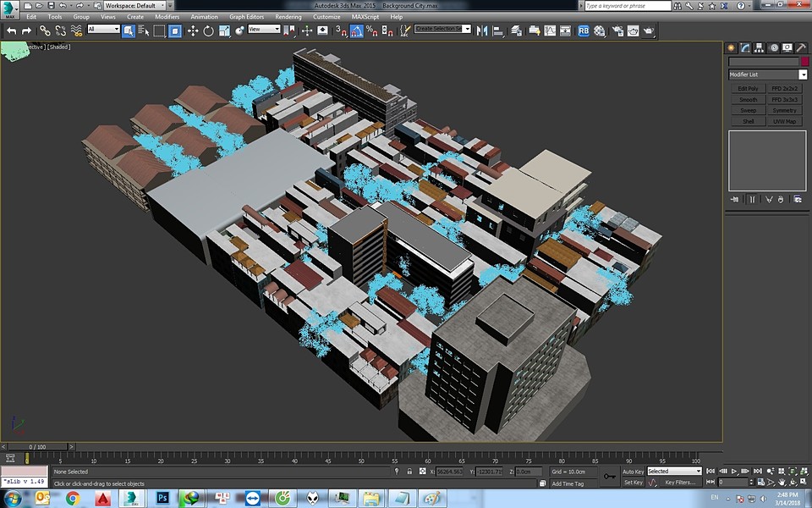
Task: Select the Rotate tool
Action: tap(208, 31)
